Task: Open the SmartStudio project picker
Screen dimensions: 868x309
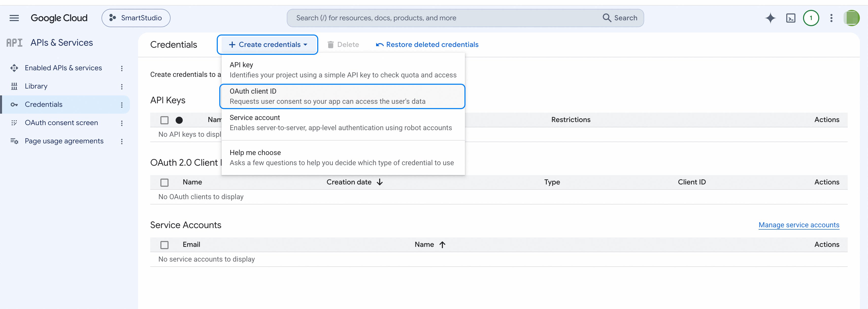Action: tap(136, 18)
